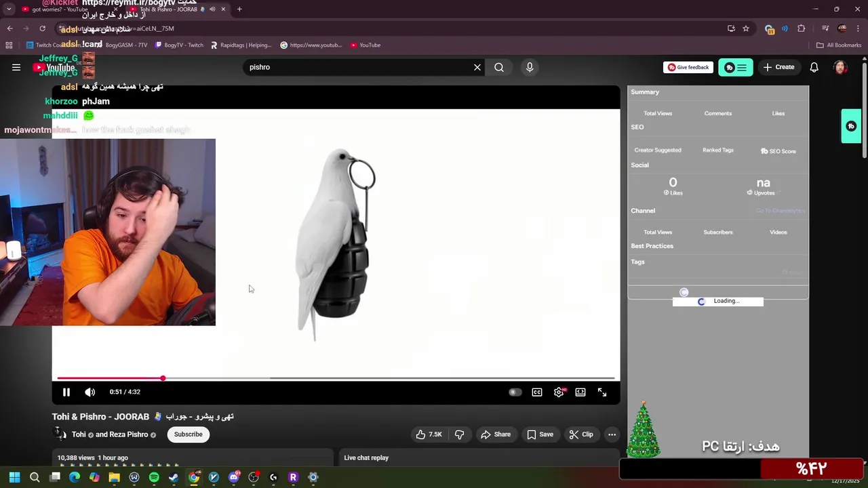Click the progress bar scrubber handle
Screen dimensions: 868x488
(x=163, y=378)
